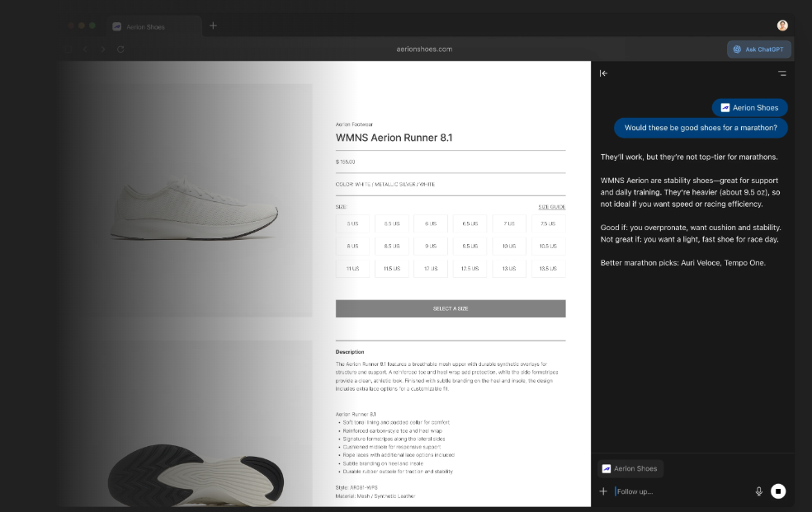Select size 13.5 US
This screenshot has width=812, height=512.
[x=548, y=269]
